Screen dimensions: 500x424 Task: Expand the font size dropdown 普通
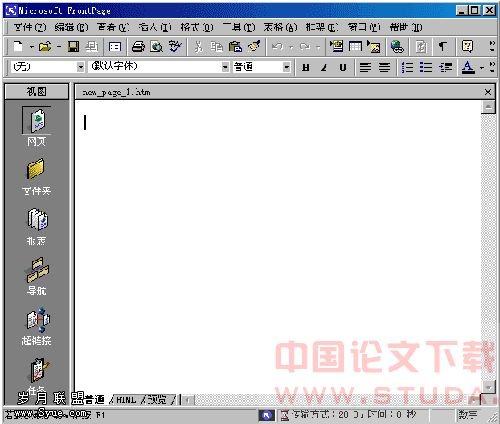click(x=286, y=67)
